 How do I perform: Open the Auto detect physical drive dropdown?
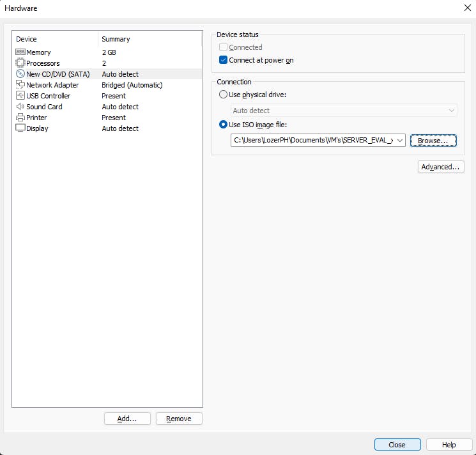(x=344, y=111)
